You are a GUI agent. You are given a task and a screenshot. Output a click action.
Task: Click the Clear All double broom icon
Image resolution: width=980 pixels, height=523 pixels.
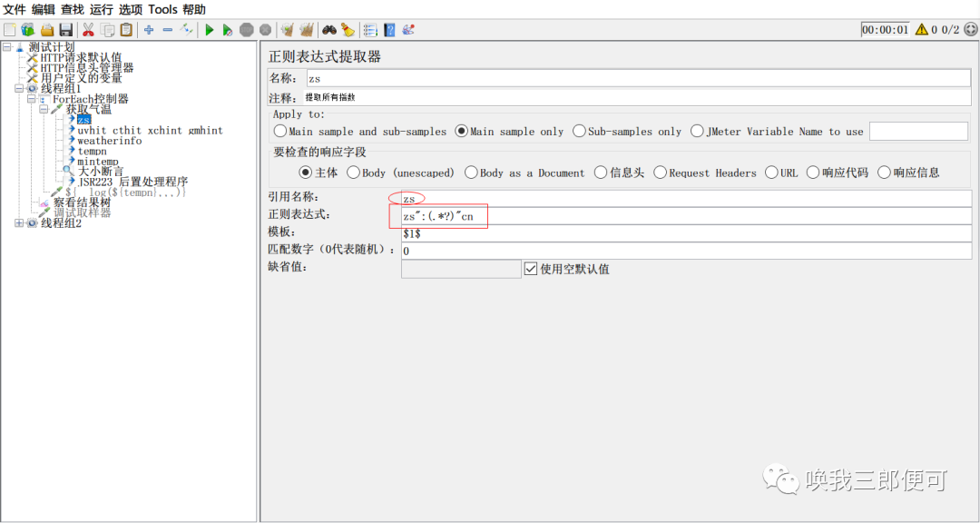coord(307,29)
